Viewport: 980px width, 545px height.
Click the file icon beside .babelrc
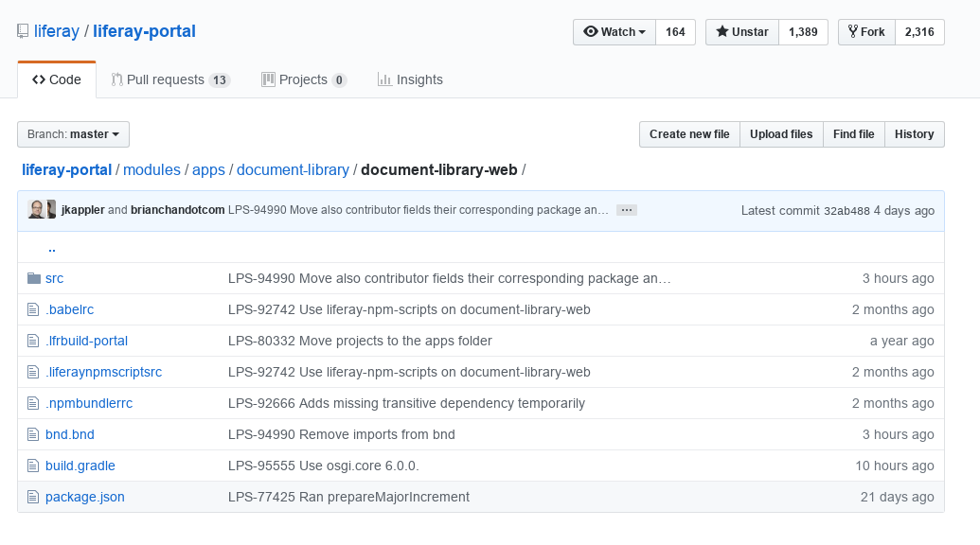pos(34,309)
